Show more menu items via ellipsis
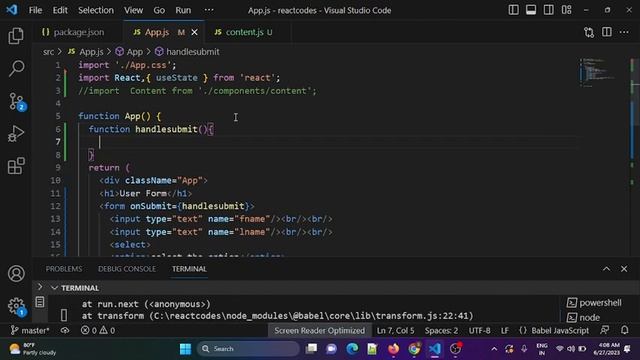640x360 pixels. [x=209, y=10]
